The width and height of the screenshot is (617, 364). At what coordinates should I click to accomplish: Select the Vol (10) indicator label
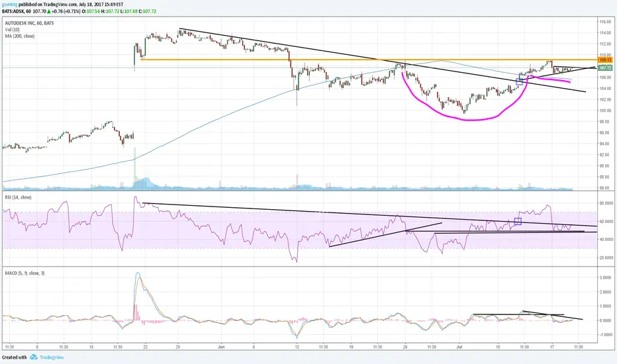[x=12, y=30]
